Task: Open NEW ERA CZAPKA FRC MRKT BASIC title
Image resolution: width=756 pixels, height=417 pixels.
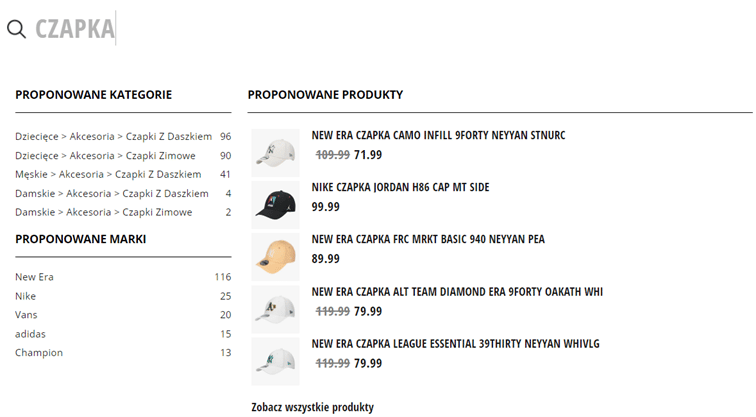Action: 428,239
